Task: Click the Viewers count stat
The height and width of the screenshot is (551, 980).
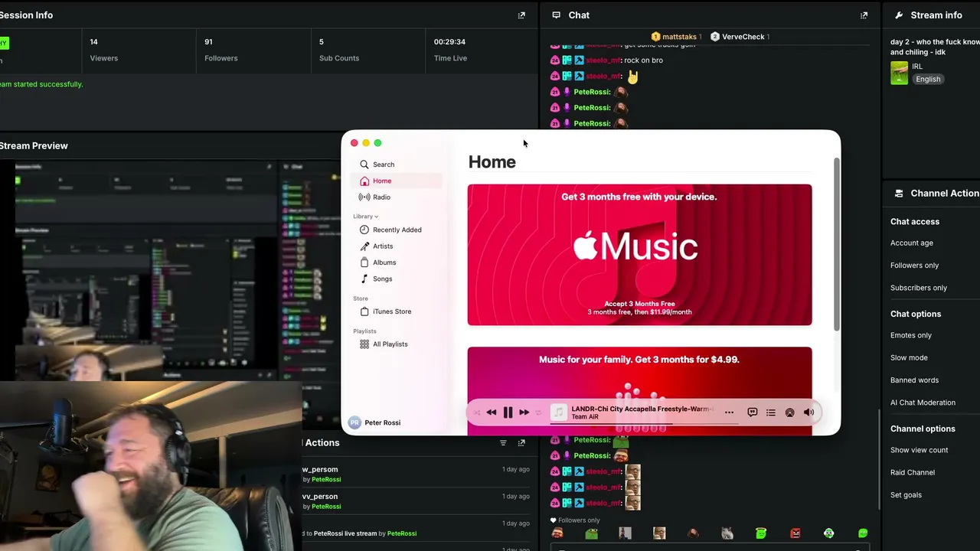Action: click(103, 50)
